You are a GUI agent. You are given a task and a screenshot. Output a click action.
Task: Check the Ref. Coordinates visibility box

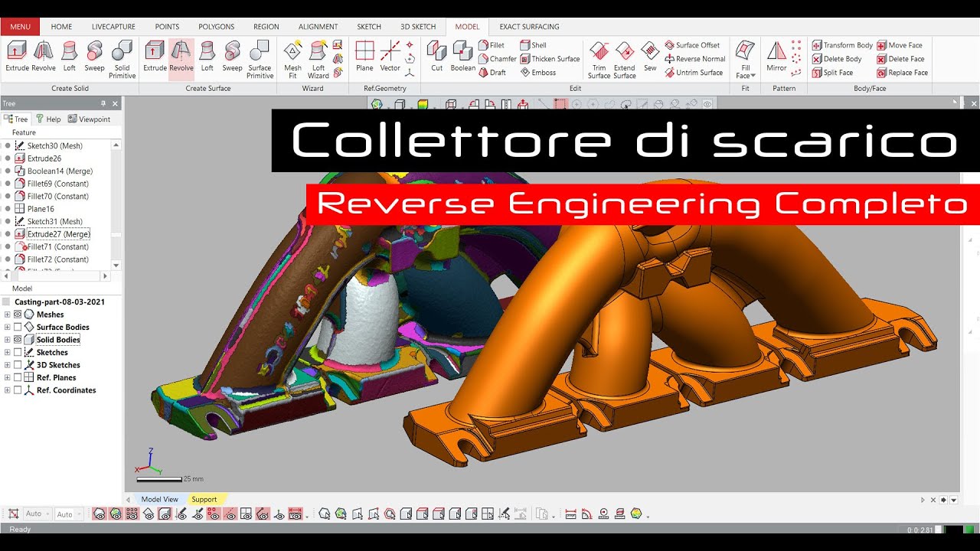[18, 390]
